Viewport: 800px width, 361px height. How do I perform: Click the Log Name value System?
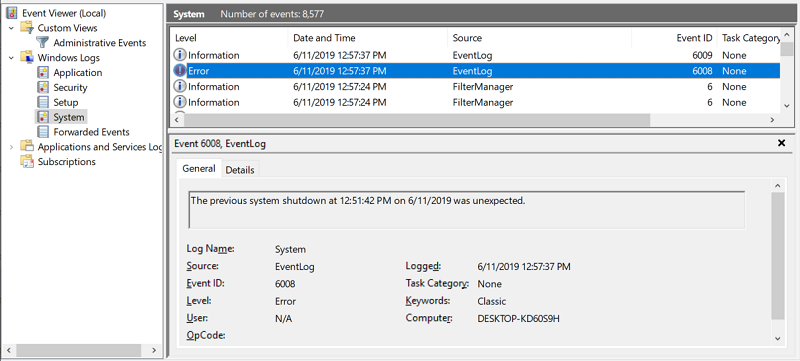click(290, 249)
